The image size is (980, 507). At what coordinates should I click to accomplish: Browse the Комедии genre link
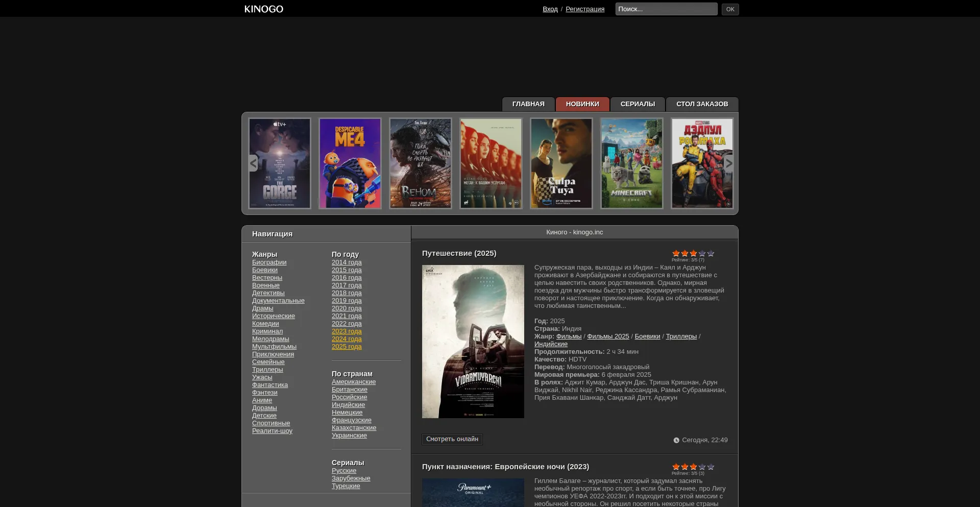tap(265, 324)
